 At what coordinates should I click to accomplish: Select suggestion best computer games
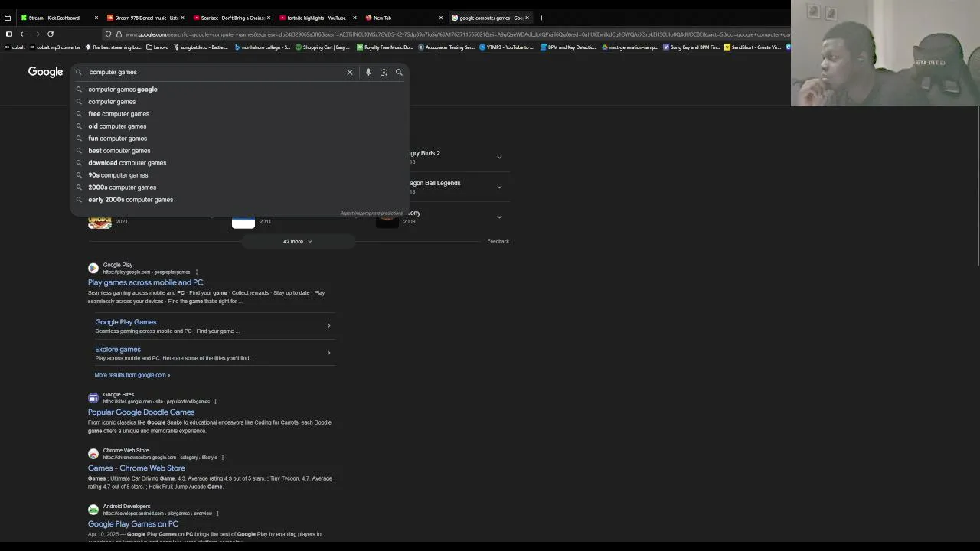(x=239, y=151)
